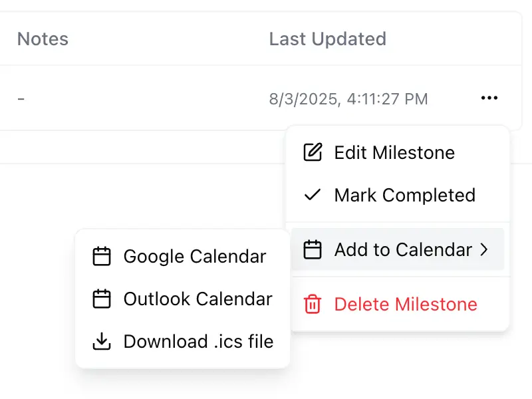Open the three-dot overflow actions menu
This screenshot has width=532, height=399.
[x=489, y=98]
